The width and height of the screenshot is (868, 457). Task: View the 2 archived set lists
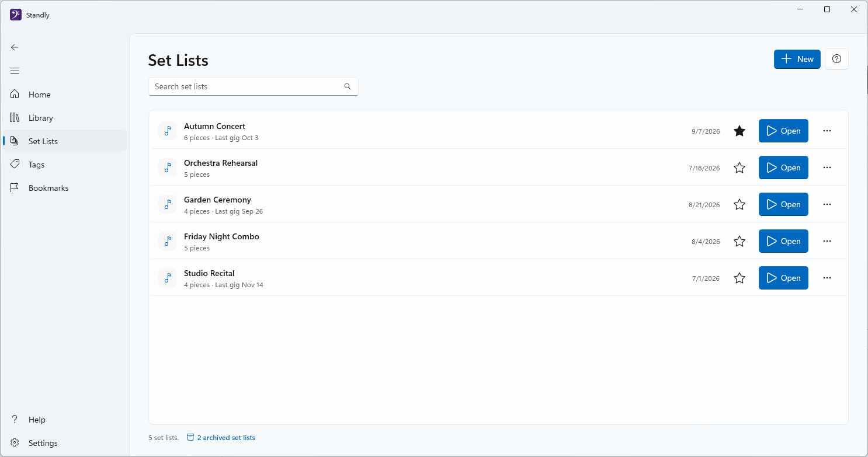221,438
